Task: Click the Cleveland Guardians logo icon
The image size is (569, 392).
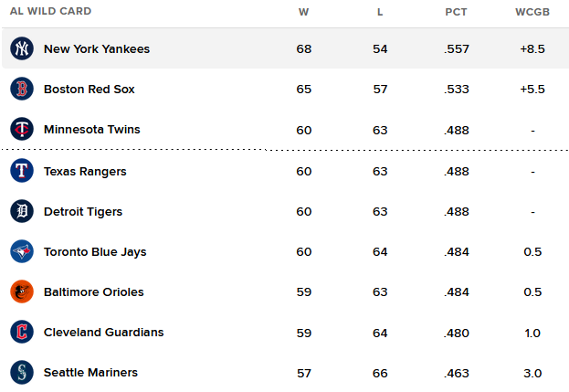Action: (22, 332)
